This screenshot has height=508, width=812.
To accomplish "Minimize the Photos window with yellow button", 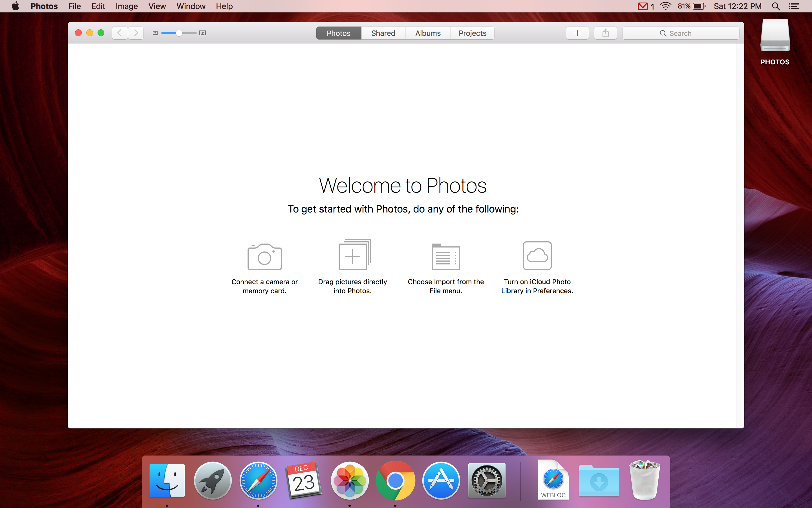I will [x=90, y=33].
